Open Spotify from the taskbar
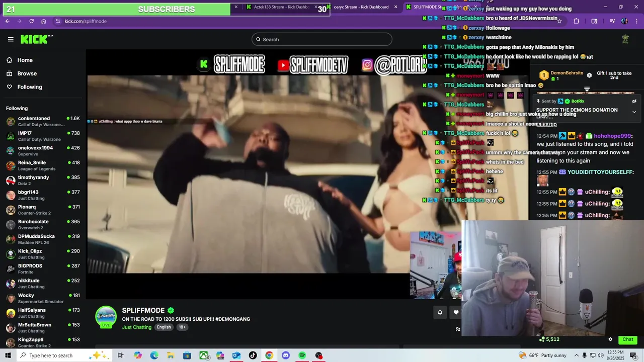The height and width of the screenshot is (362, 644). 302,355
